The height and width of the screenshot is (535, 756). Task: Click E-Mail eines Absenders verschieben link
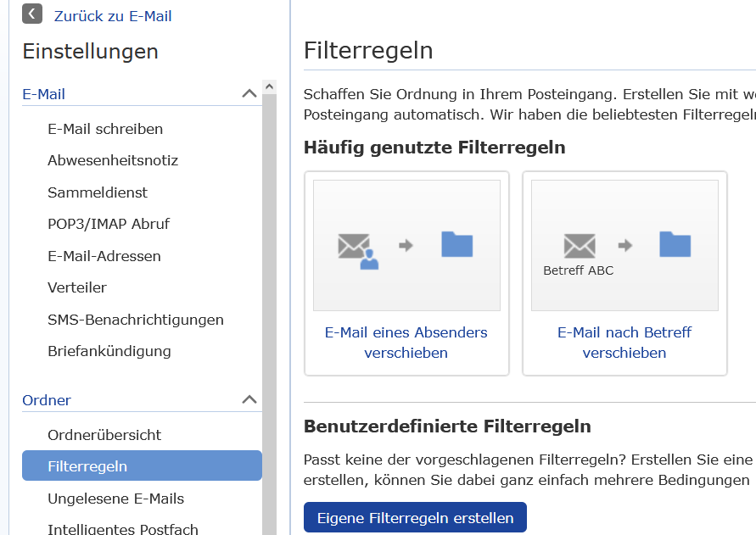406,343
